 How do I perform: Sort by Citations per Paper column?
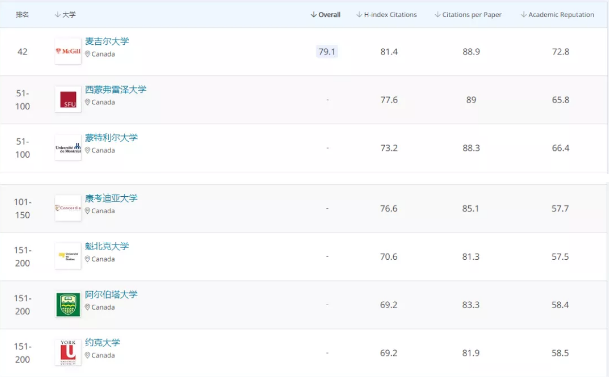(x=468, y=15)
